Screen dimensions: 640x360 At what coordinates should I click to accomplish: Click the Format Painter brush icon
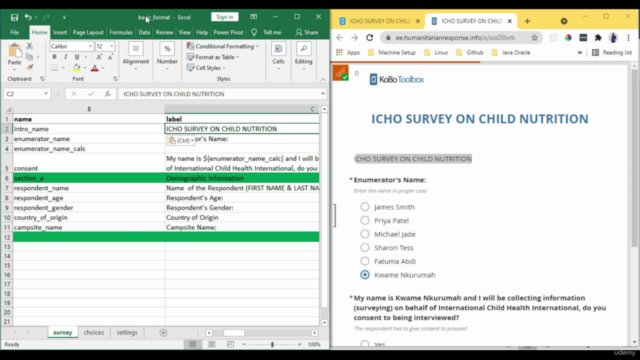tap(29, 67)
